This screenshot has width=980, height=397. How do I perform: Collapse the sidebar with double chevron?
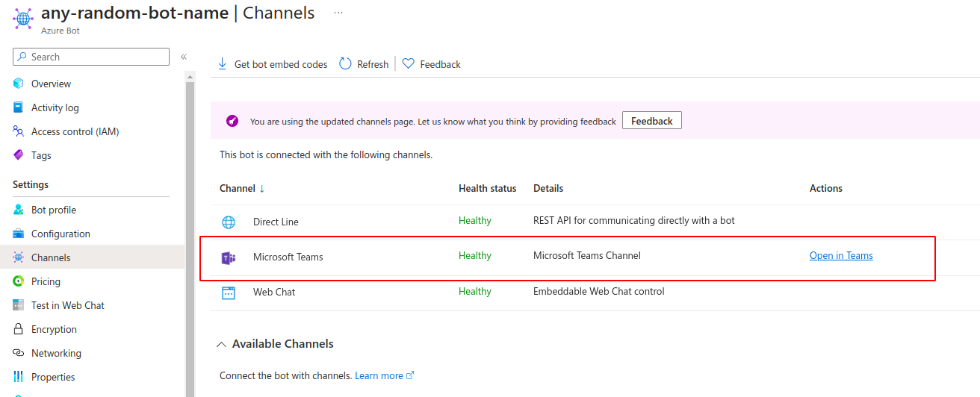pyautogui.click(x=183, y=57)
